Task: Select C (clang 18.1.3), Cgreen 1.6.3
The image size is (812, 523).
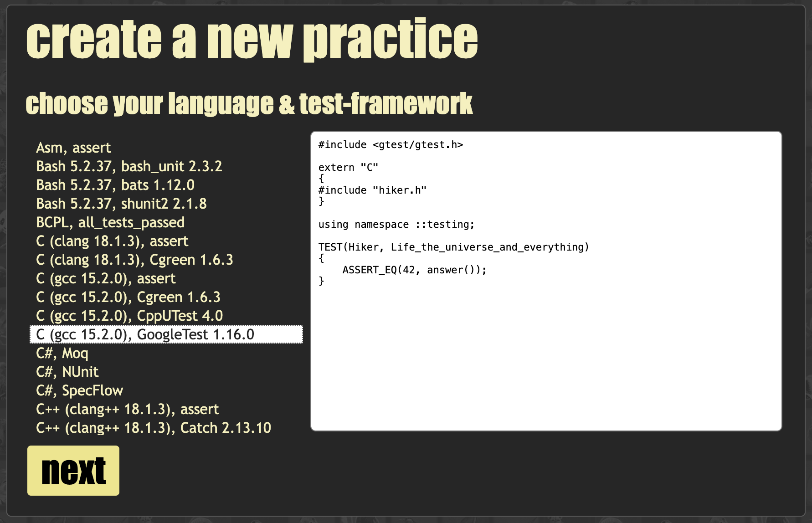Action: [134, 260]
